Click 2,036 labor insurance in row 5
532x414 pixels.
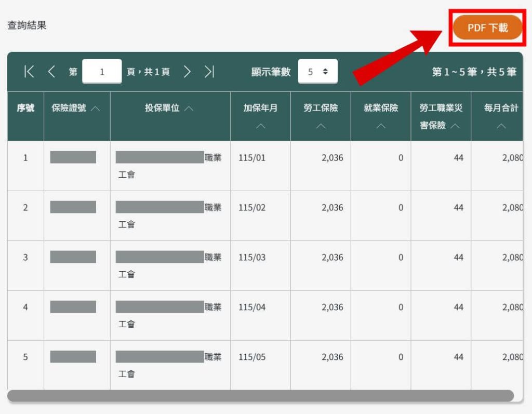click(332, 357)
